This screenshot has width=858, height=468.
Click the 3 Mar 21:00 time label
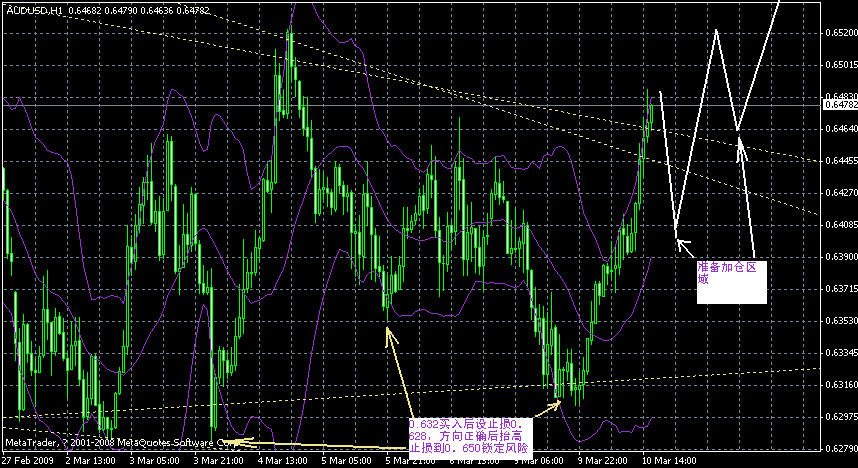point(219,461)
